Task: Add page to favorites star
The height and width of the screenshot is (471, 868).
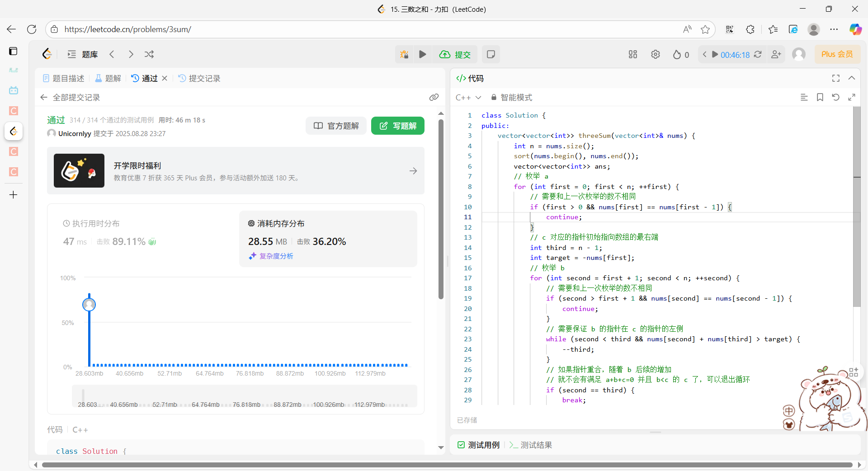Action: point(705,29)
